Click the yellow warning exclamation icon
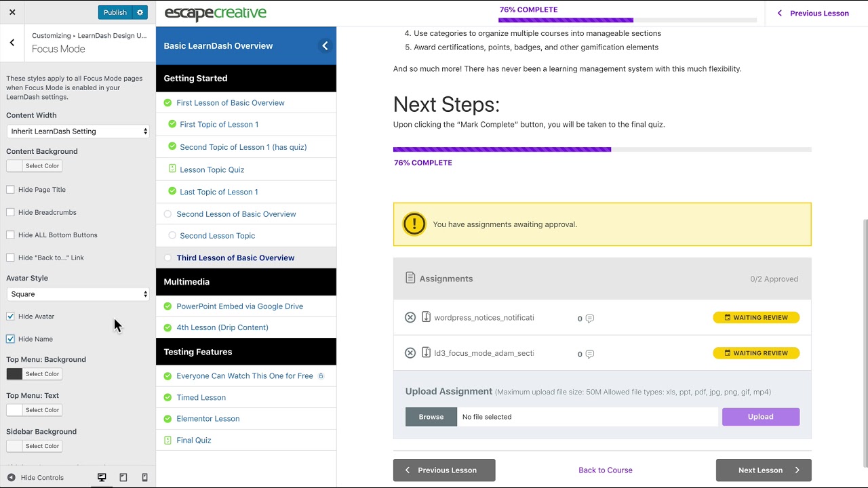Screen dimensions: 868x488 (414, 224)
